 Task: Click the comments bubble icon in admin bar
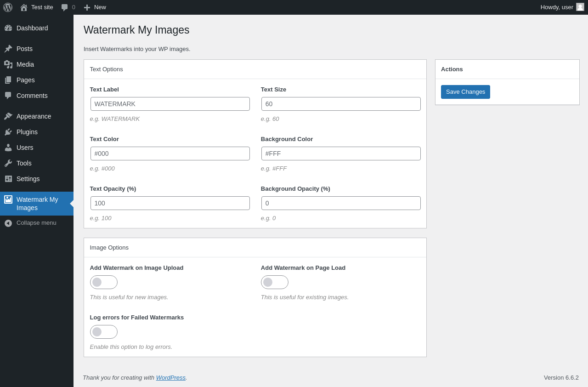(65, 7)
